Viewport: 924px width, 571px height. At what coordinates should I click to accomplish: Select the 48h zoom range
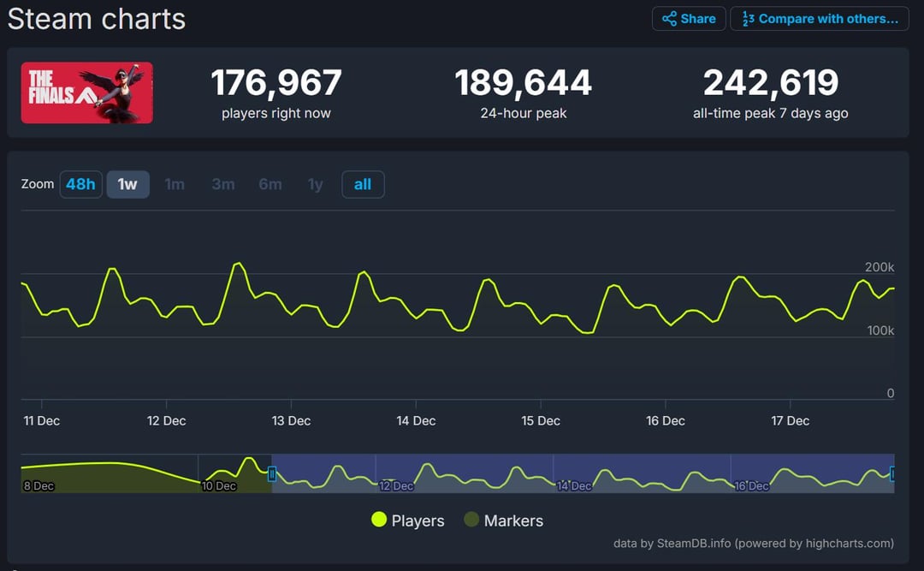pos(80,184)
